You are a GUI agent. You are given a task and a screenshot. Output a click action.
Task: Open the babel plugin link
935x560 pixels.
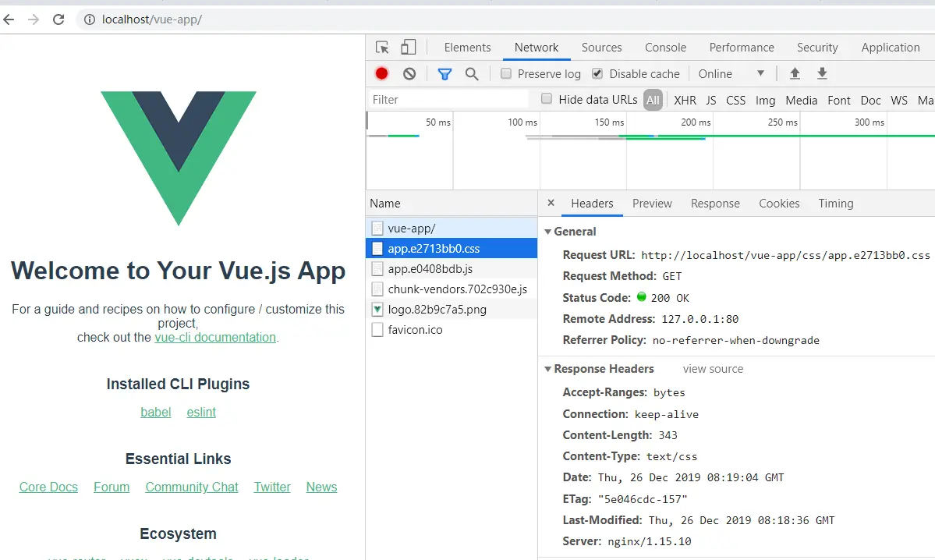pyautogui.click(x=156, y=412)
